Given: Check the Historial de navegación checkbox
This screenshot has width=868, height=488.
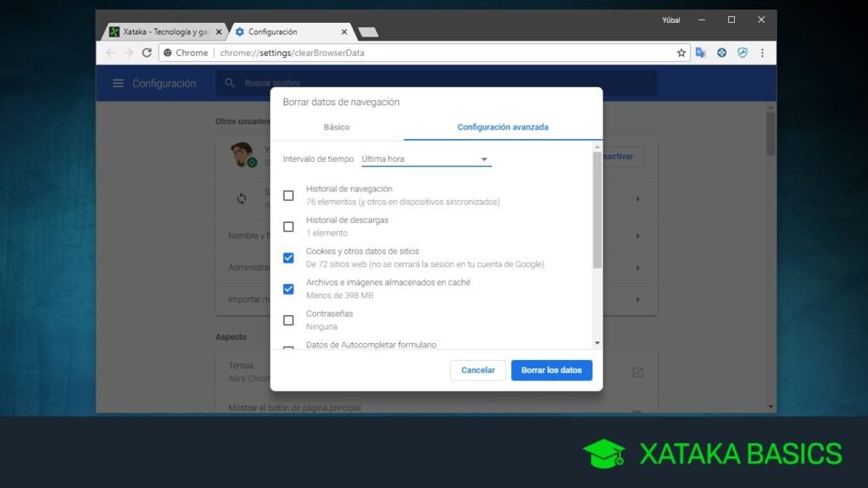Looking at the screenshot, I should tap(288, 194).
